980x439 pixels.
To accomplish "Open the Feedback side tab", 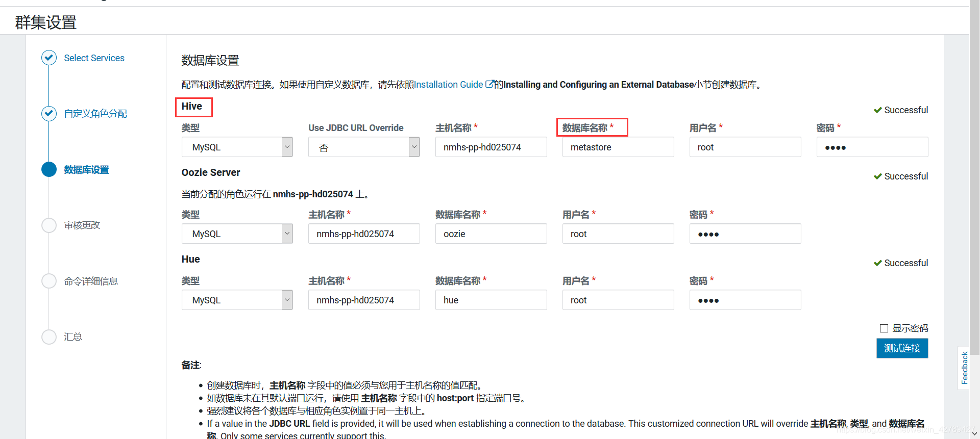I will pos(964,368).
